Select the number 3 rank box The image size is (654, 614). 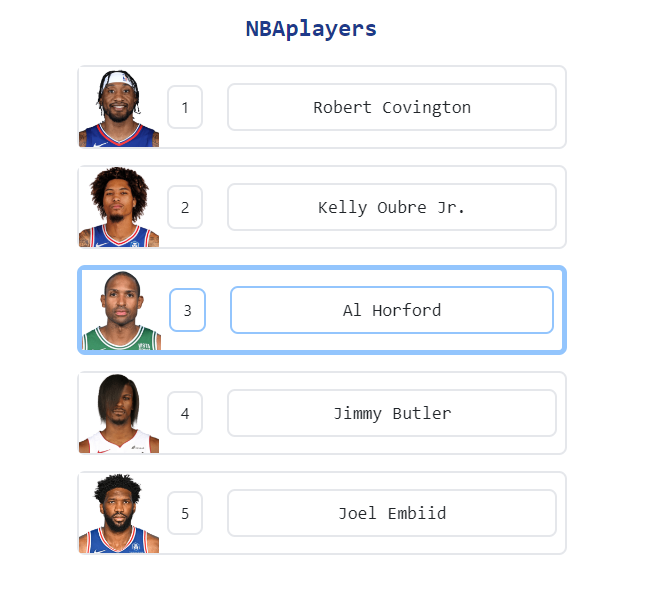tap(187, 310)
